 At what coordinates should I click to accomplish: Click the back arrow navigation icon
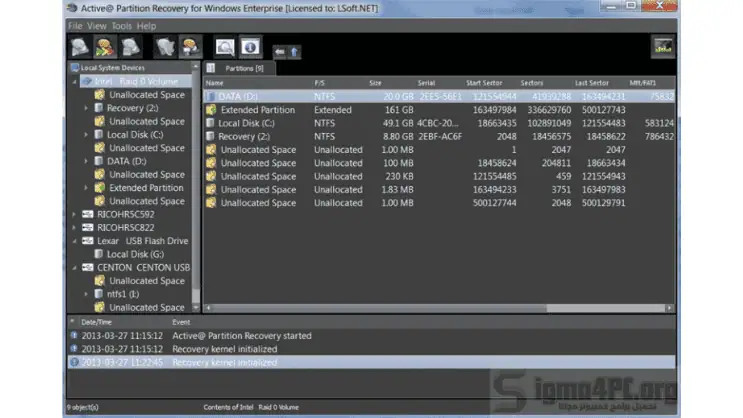(x=278, y=49)
